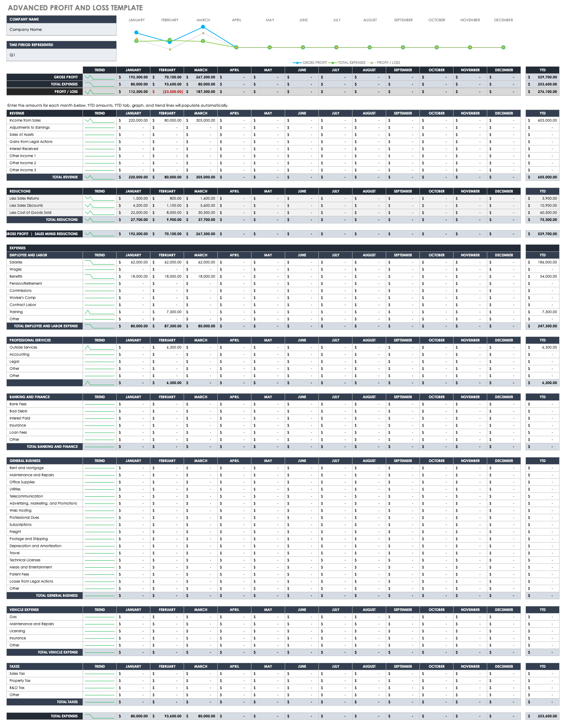Select February Benefits 18,000.00
Screen dimensions: 567x728
pos(167,276)
